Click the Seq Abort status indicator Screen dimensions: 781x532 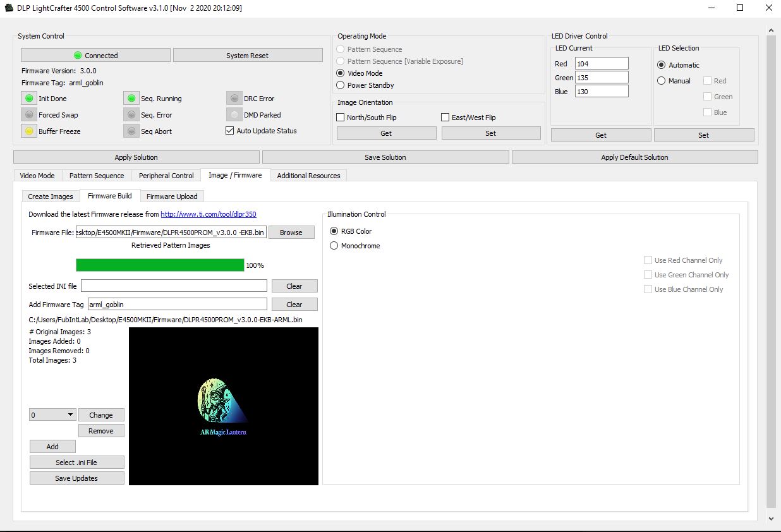click(131, 131)
